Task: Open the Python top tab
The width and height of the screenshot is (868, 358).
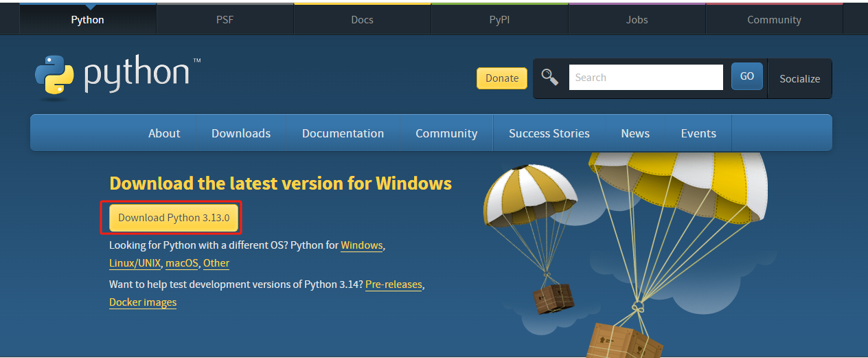Action: tap(88, 20)
